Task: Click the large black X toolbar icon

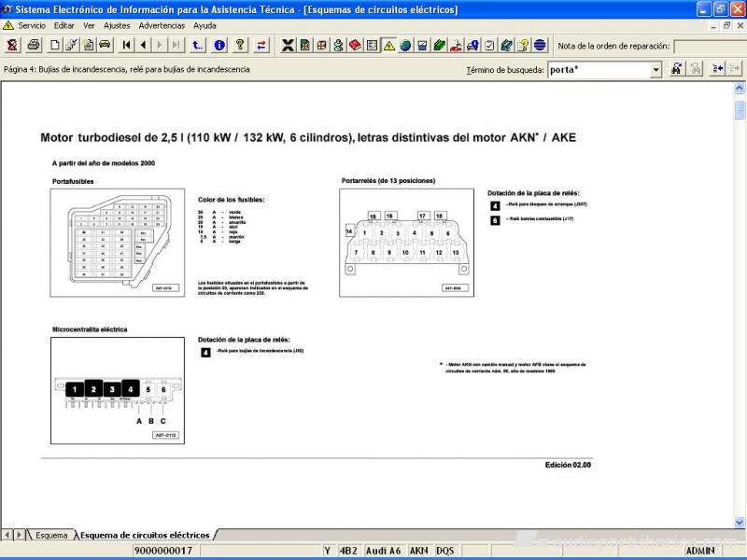Action: 288,45
